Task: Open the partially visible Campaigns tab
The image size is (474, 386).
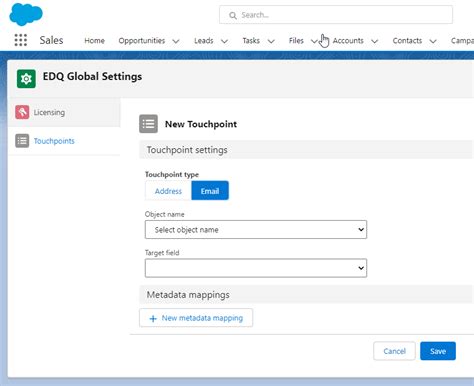Action: click(462, 41)
